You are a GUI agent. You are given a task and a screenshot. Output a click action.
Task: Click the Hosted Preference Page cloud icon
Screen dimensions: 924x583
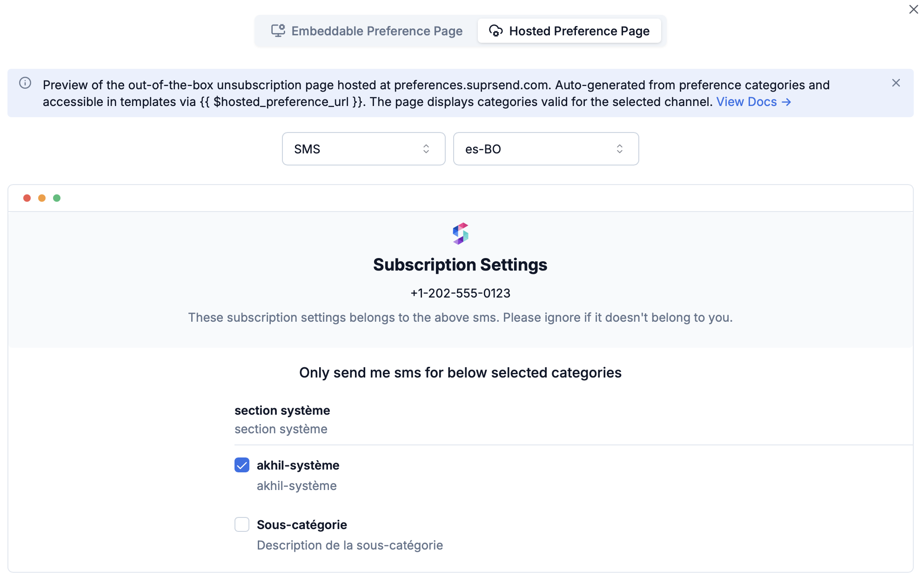coord(495,31)
